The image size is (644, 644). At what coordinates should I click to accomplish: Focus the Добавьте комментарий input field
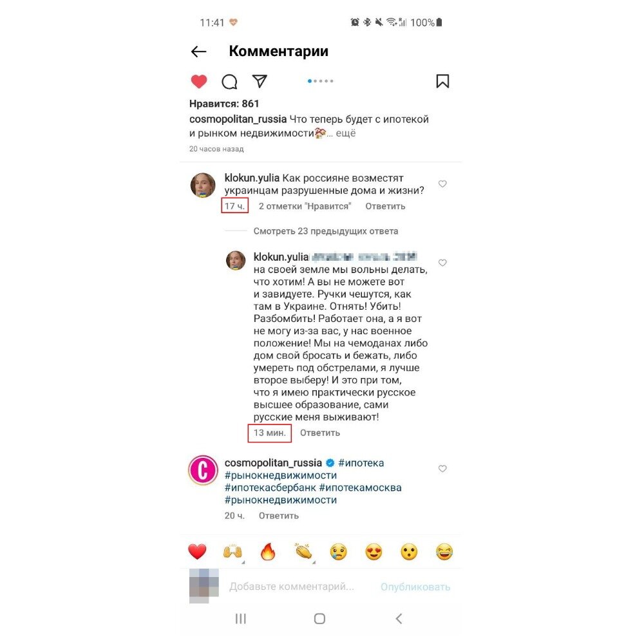coord(292,587)
